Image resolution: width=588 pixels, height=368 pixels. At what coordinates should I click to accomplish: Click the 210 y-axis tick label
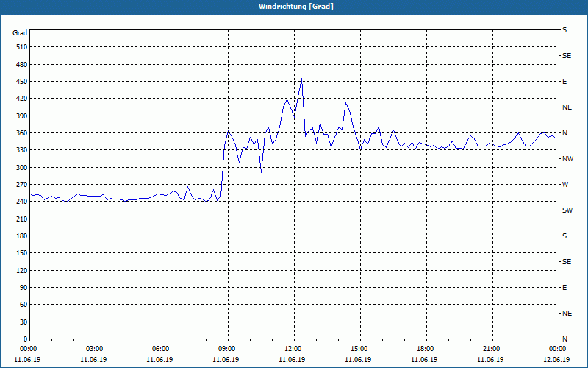[22, 219]
